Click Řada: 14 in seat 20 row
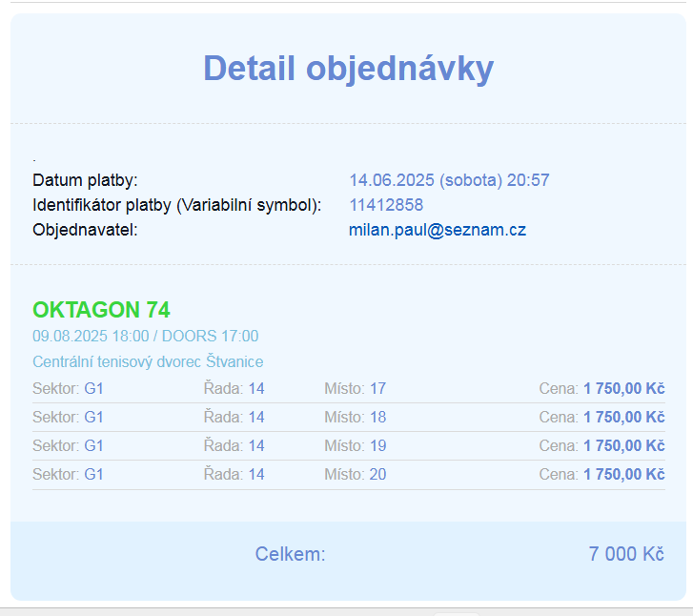693x616 pixels. coord(234,475)
